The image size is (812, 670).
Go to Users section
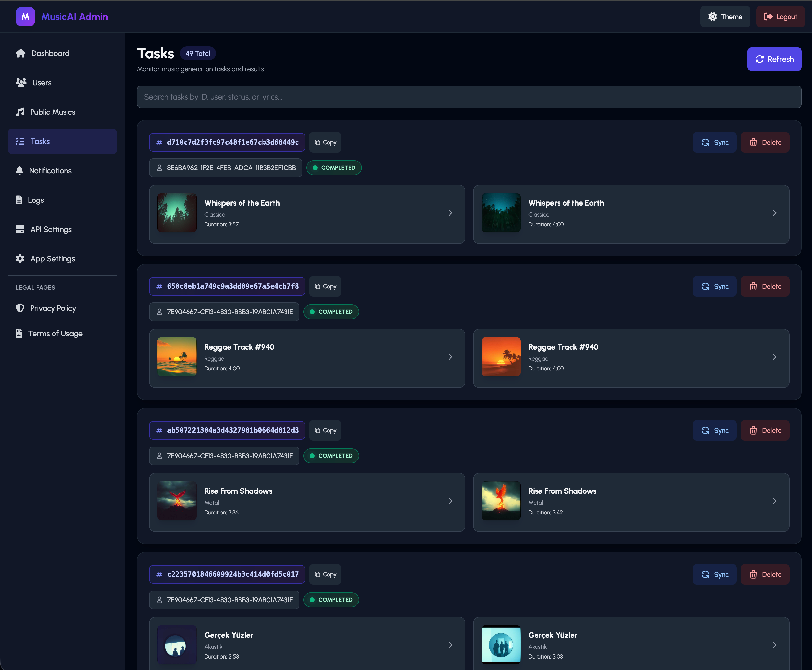62,83
